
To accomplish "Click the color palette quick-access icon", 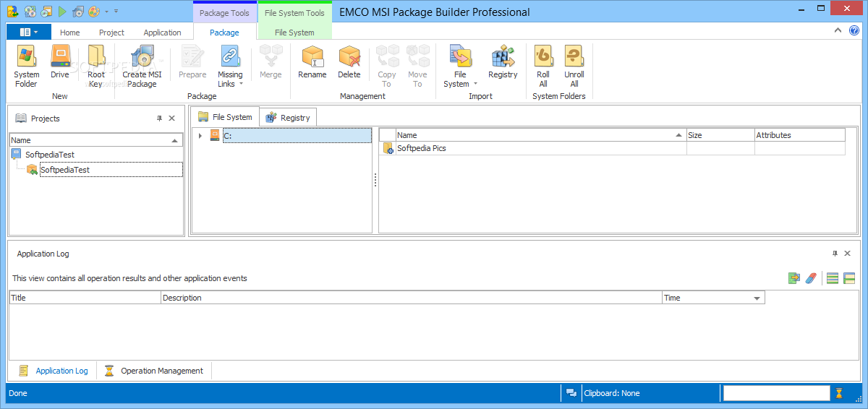I will point(94,12).
